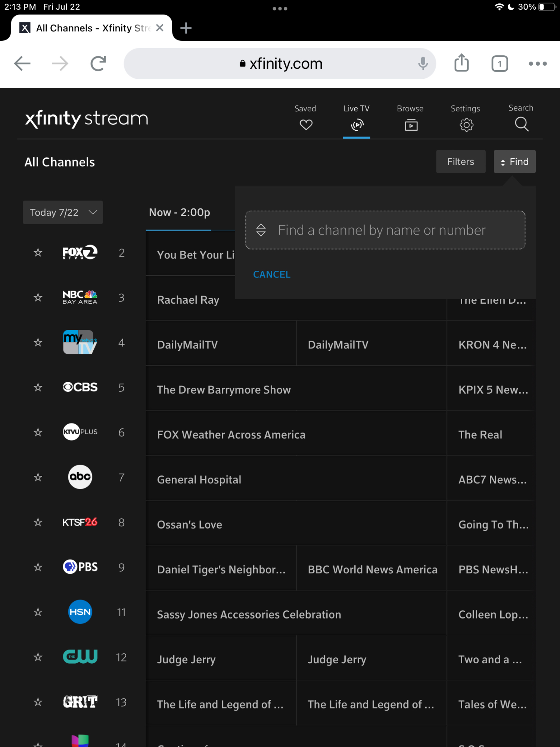Viewport: 560px width, 747px height.
Task: Add a new browser tab
Action: pos(186,28)
